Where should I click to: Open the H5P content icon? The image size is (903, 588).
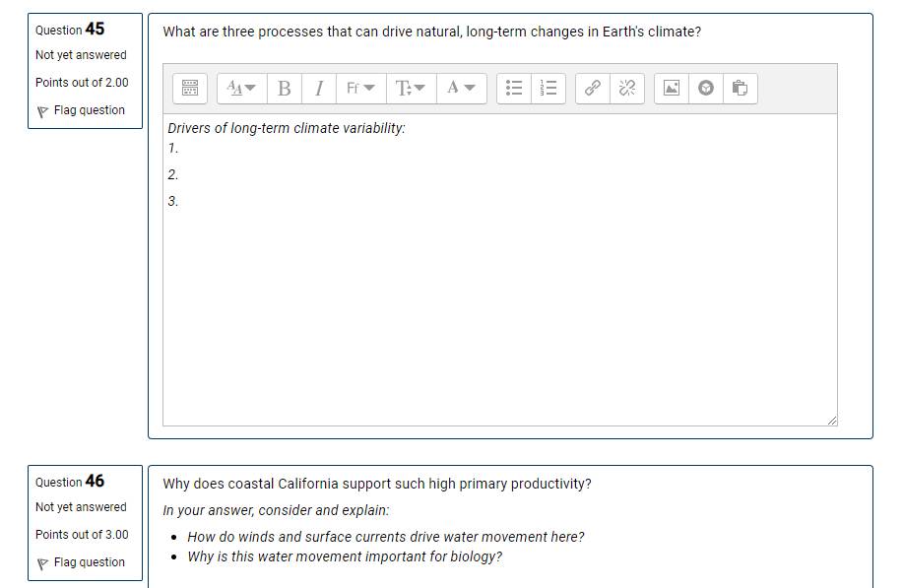(706, 88)
